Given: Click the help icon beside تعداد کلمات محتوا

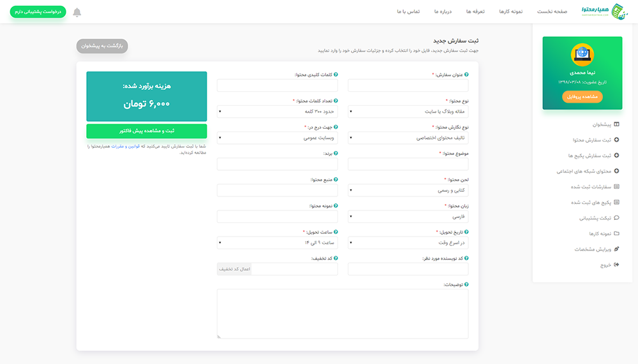Looking at the screenshot, I should coord(336,101).
